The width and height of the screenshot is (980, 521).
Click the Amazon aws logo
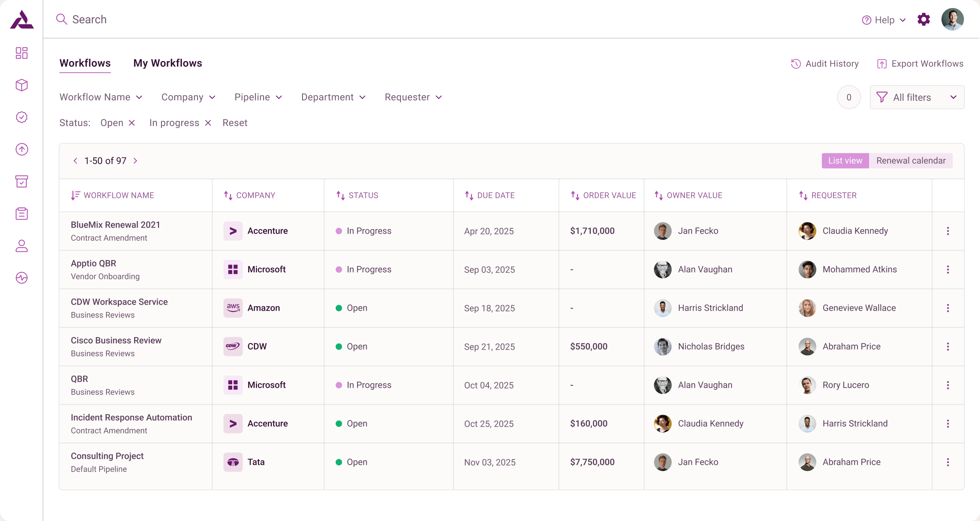[x=233, y=308]
